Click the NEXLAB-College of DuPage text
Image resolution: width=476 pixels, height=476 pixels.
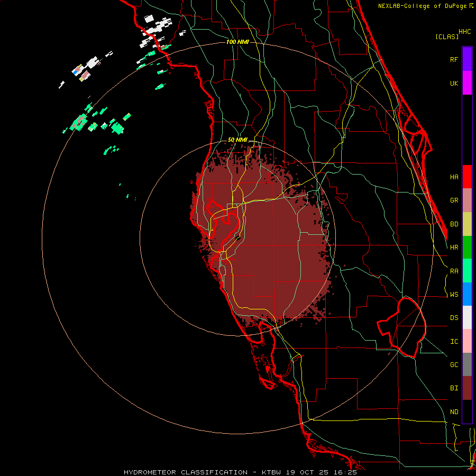coord(422,6)
